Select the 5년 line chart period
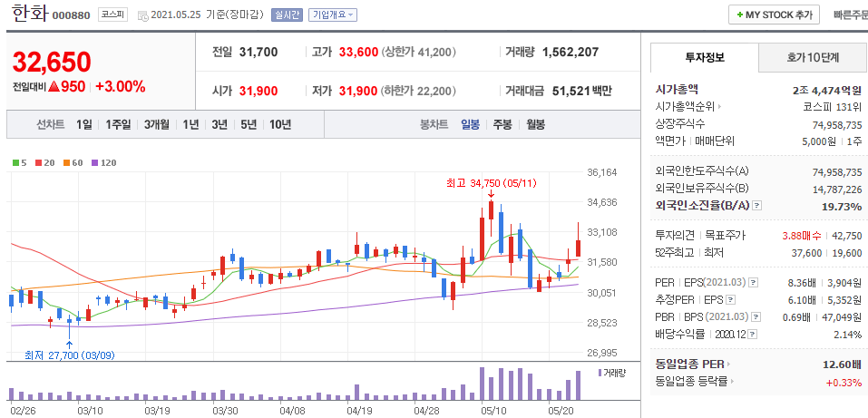The height and width of the screenshot is (418, 868). pyautogui.click(x=248, y=124)
